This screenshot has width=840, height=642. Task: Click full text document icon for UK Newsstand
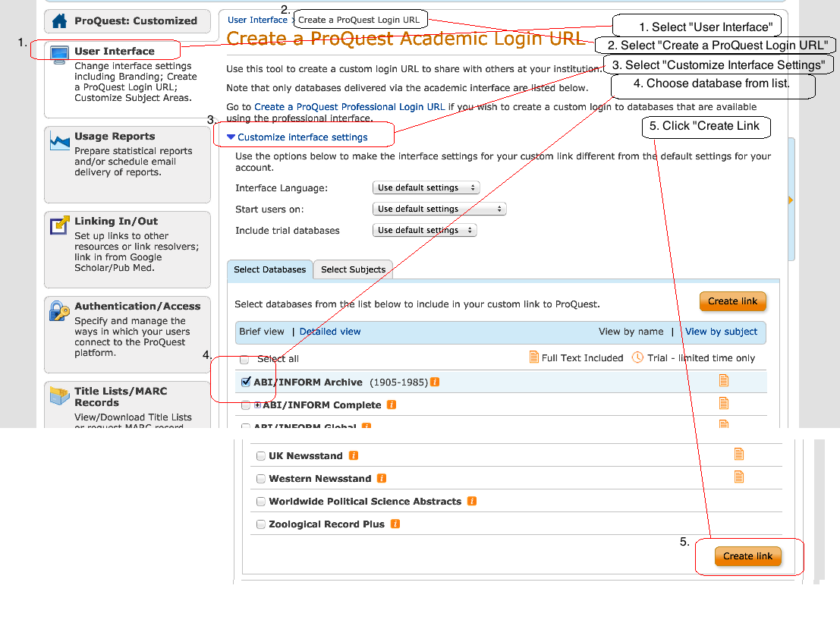pyautogui.click(x=739, y=454)
